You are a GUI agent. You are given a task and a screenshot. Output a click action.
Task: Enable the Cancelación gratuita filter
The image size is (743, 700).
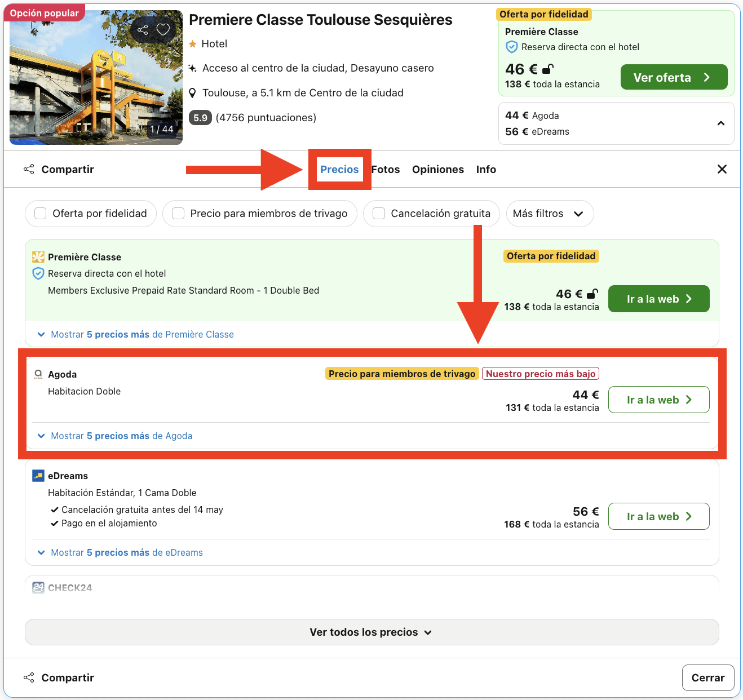tap(378, 214)
